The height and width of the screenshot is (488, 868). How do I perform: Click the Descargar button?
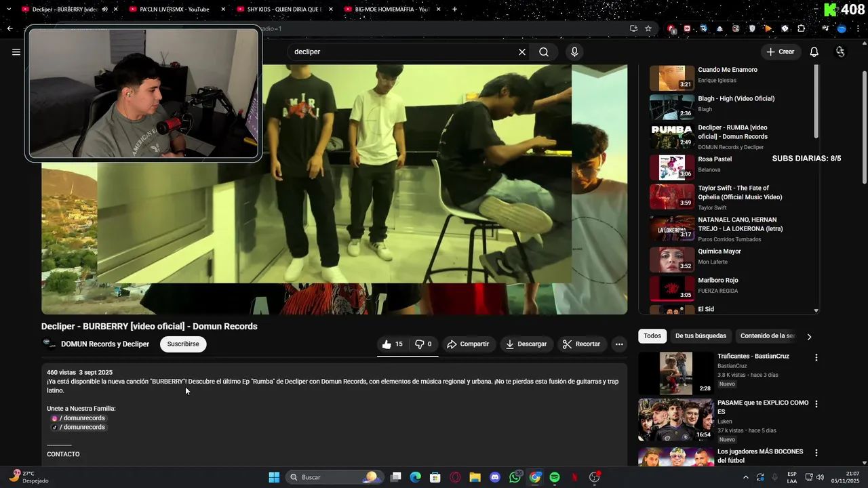pyautogui.click(x=526, y=344)
